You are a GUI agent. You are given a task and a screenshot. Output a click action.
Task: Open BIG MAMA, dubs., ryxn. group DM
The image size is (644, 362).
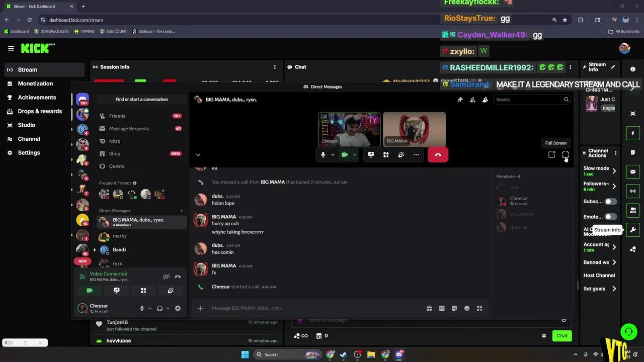141,222
